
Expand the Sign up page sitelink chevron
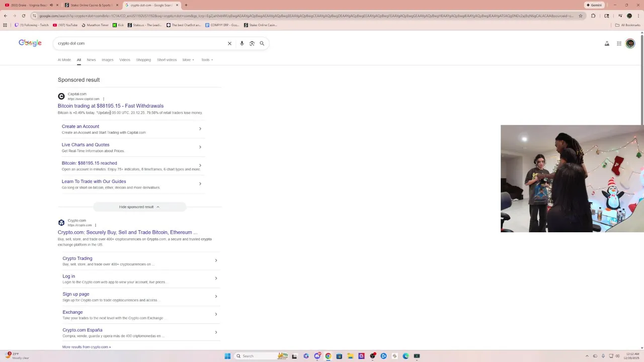pos(216,296)
